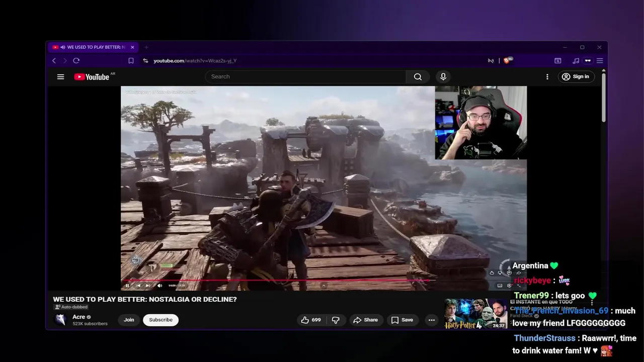Reload the current page
Screen dimensions: 644x362
pos(76,61)
